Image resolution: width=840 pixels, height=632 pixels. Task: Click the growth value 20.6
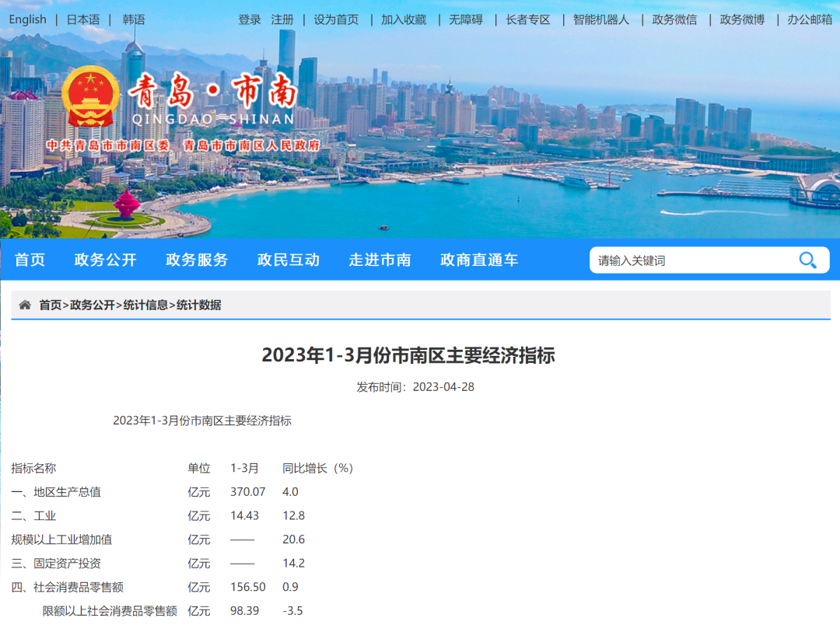(293, 539)
